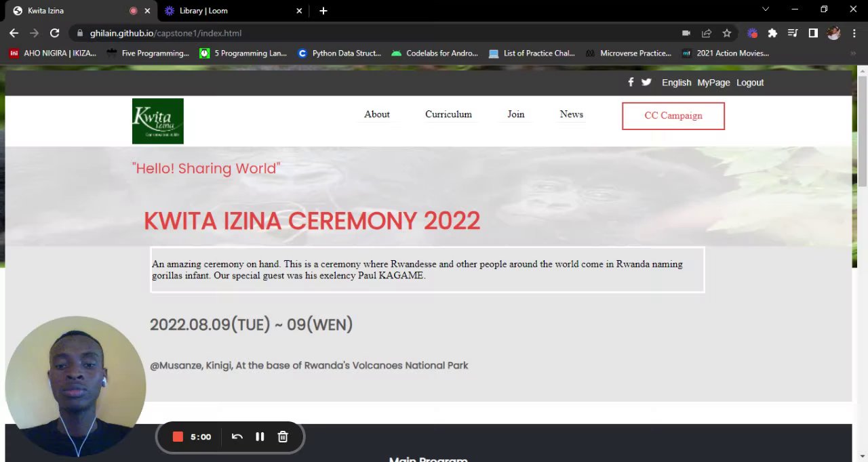Click the CC Campaign button

pos(673,116)
